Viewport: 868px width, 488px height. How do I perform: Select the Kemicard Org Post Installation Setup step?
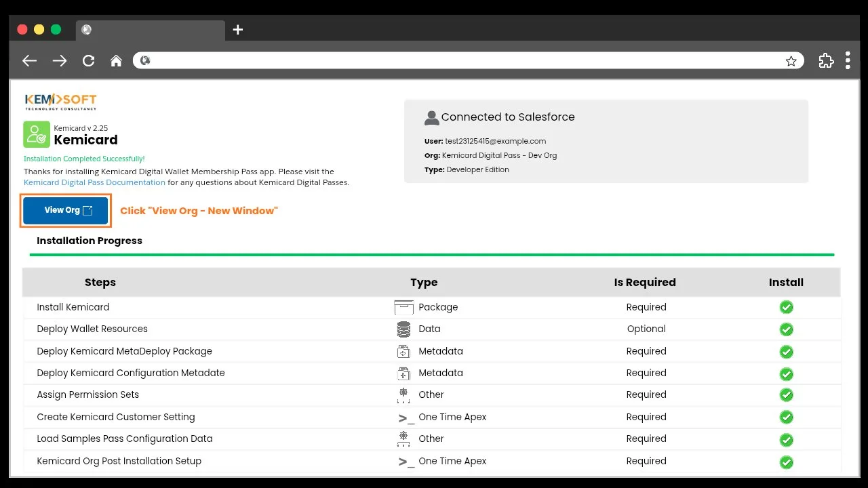coord(432,461)
